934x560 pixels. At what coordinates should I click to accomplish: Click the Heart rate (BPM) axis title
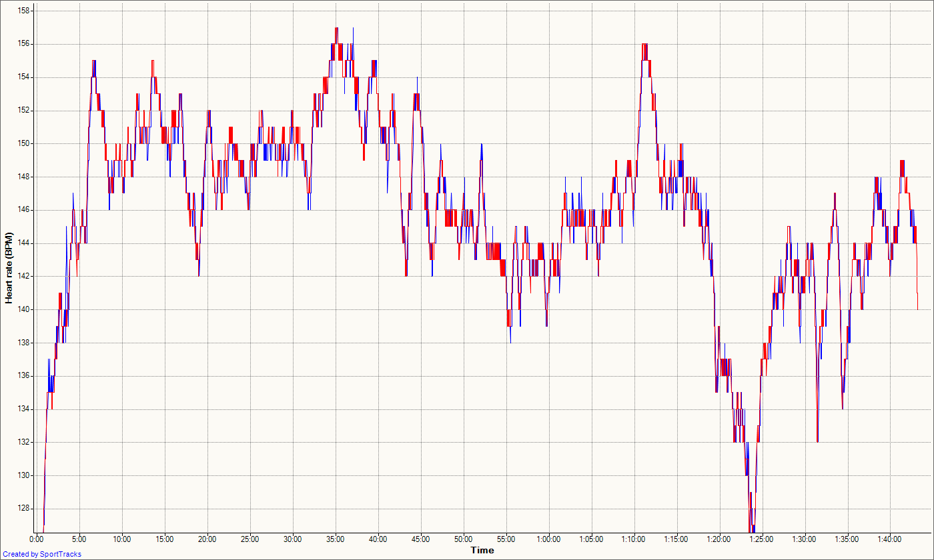(9, 269)
